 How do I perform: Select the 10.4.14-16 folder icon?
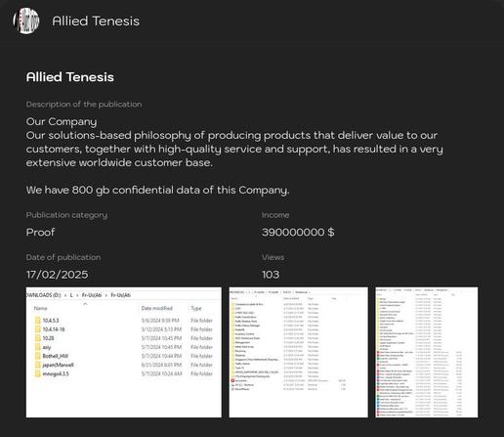(38, 329)
